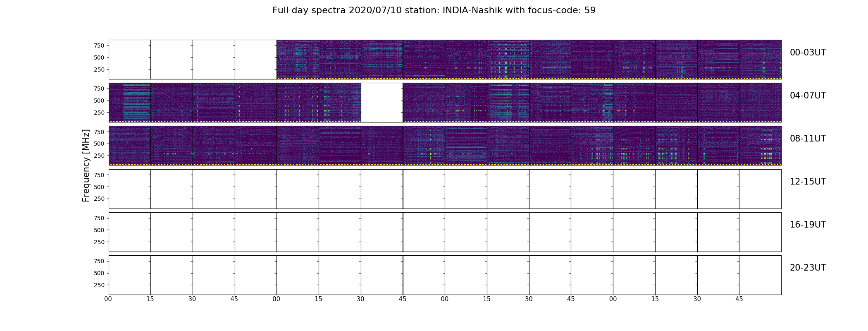868x331 pixels.
Task: Click the white data gap in the 04-07UT spectrogram
Action: (x=382, y=103)
